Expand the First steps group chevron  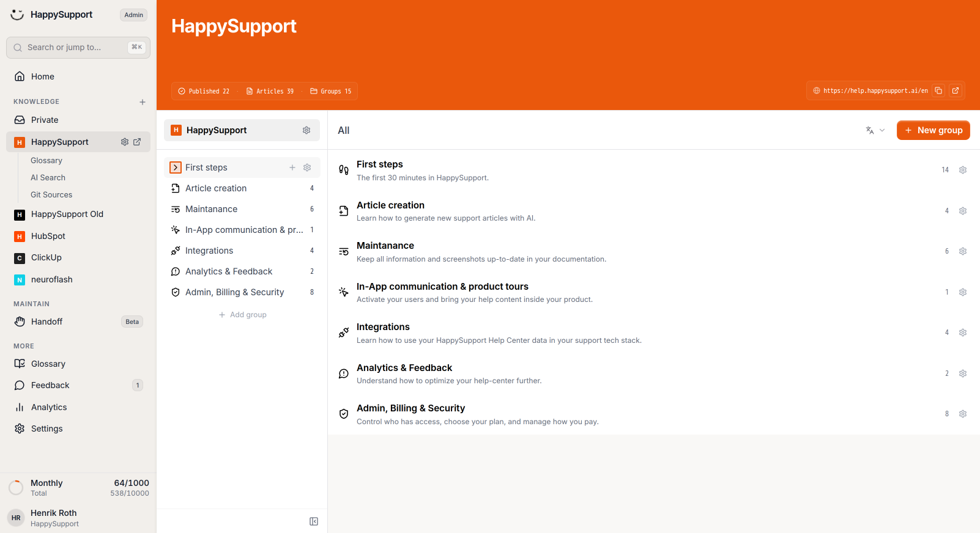[176, 167]
